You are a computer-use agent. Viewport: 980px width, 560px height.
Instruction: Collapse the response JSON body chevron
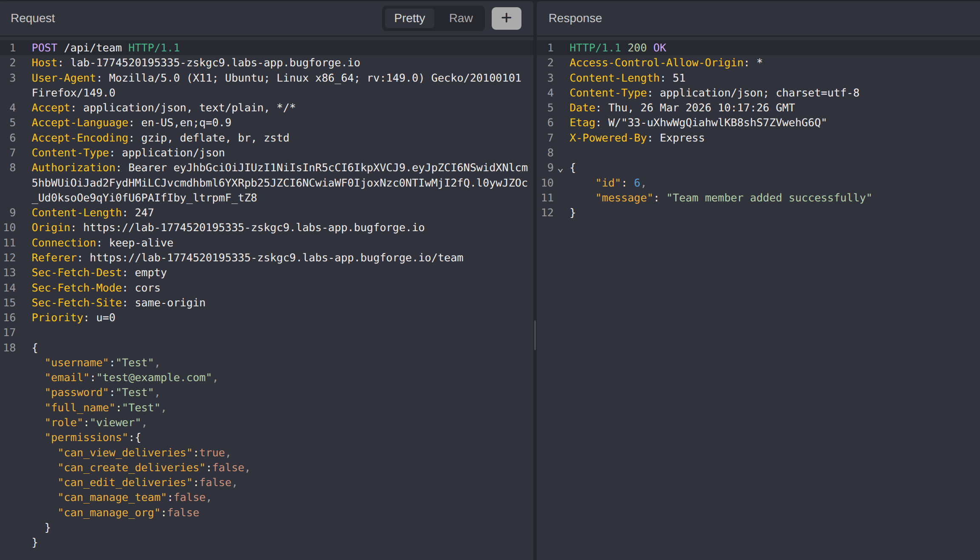point(561,170)
